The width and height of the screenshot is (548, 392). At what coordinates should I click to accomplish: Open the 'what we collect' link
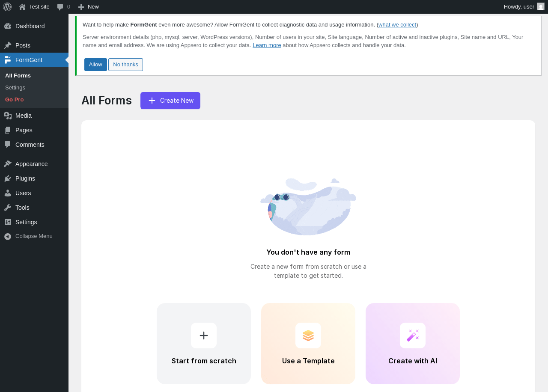tap(397, 25)
